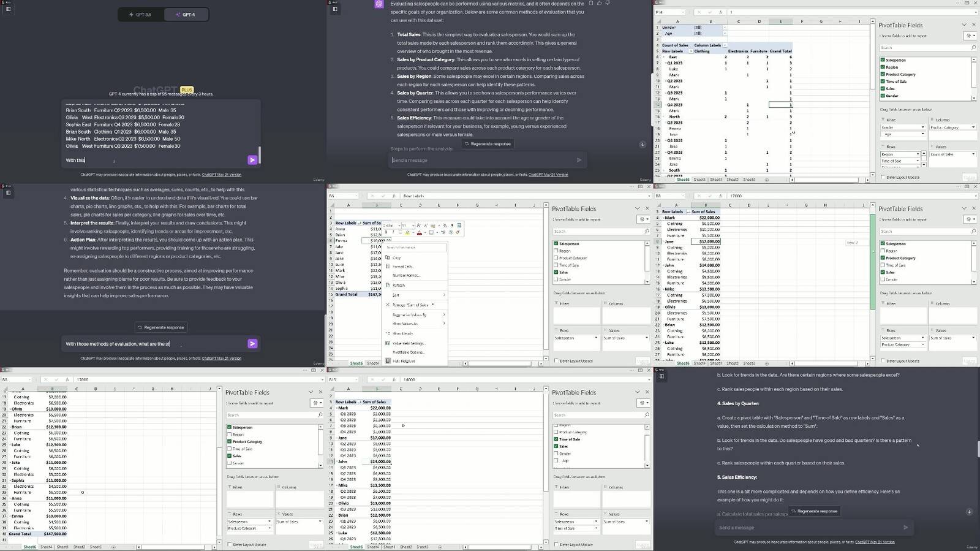Click Bold in the floating mini toolbar
This screenshot has width=980, height=551.
pyautogui.click(x=386, y=232)
